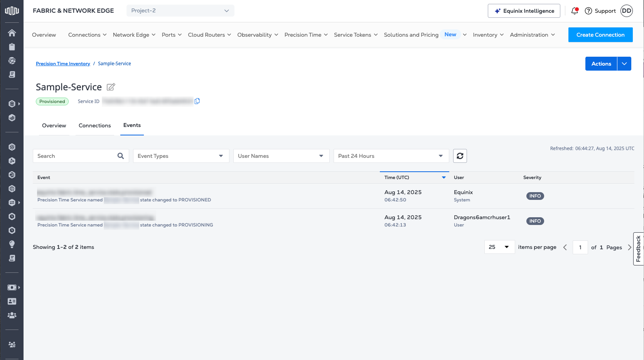Screen dimensions: 644x360
Task: Open the Cloud Routers menu
Action: 209,35
